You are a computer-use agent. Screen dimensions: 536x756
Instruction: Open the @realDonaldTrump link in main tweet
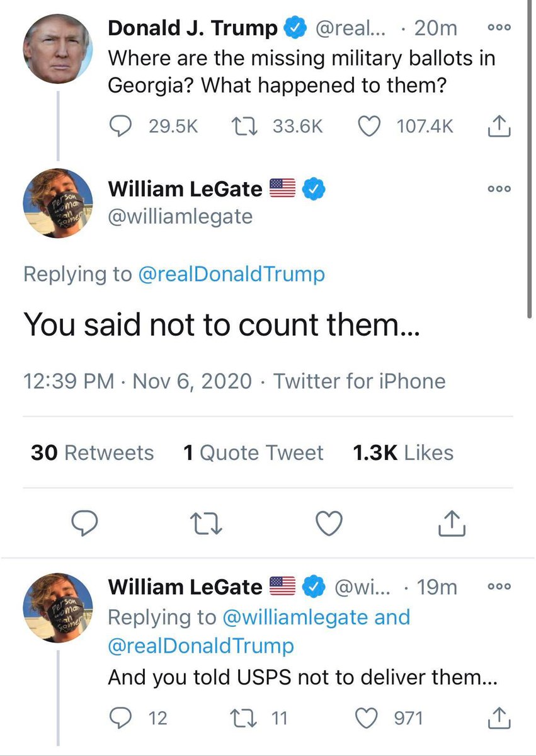coord(232,274)
